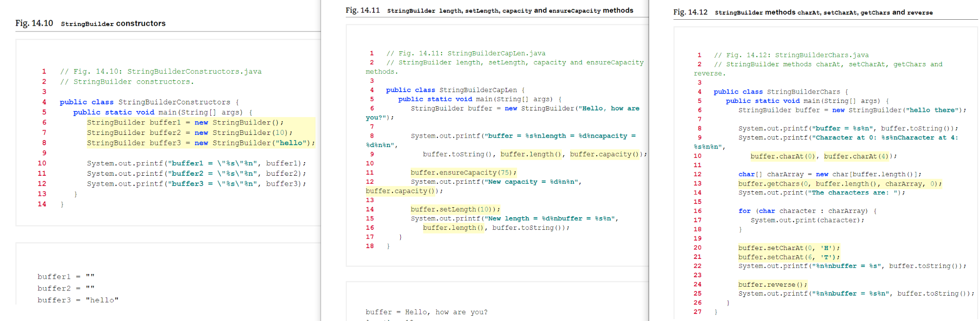Click highlighted line 'buffer2 = new StringBuilder(10);'
Image resolution: width=980 pixels, height=321 pixels.
click(x=190, y=133)
